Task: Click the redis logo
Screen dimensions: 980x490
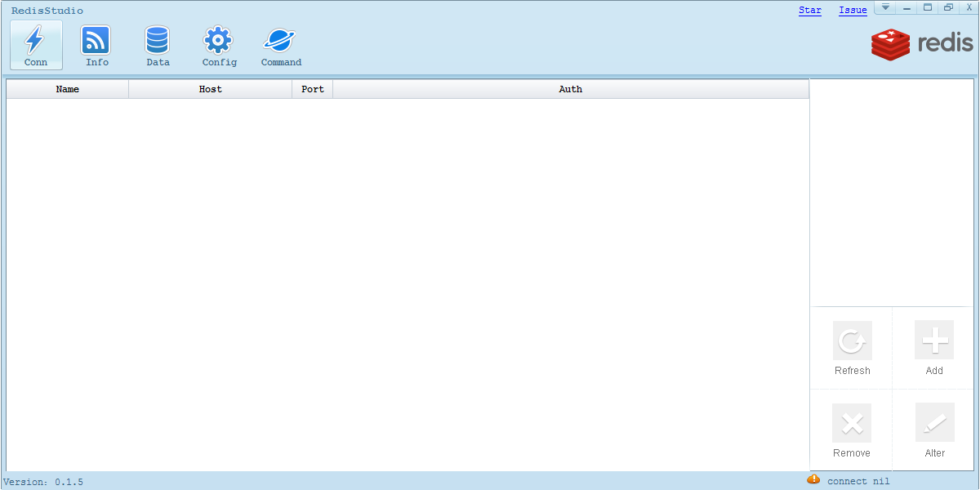Action: tap(922, 44)
